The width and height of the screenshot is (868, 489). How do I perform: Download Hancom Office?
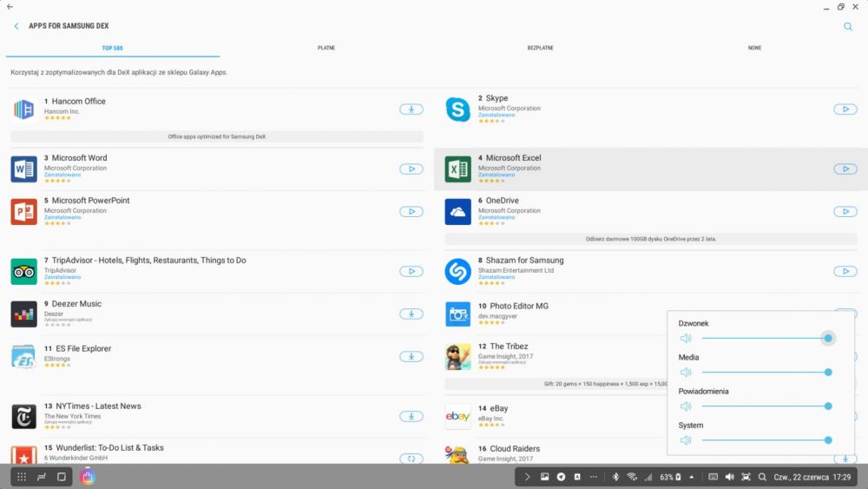(x=411, y=109)
